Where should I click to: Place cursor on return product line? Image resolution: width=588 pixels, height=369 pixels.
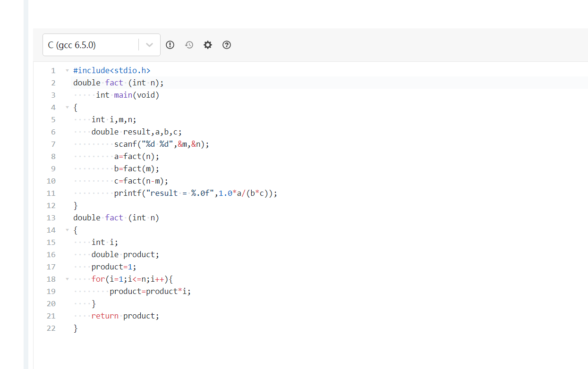click(125, 316)
